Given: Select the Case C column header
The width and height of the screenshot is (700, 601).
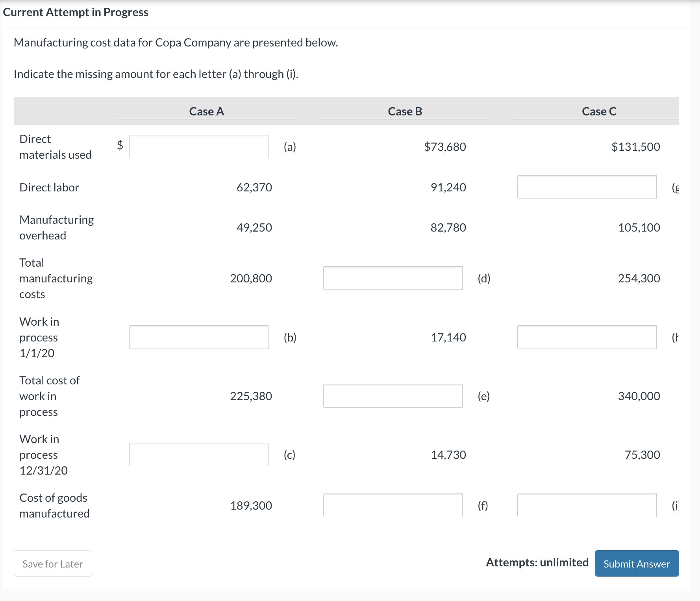Looking at the screenshot, I should coord(599,111).
